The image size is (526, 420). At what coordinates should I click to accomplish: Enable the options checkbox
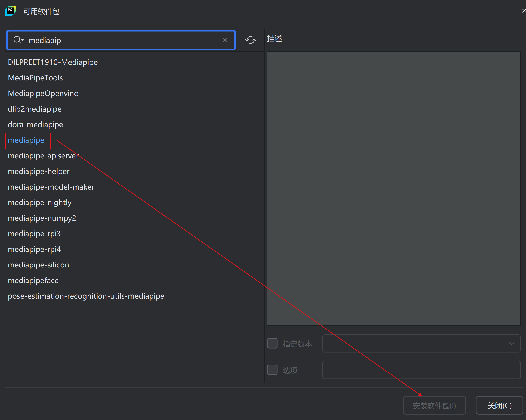[x=272, y=370]
